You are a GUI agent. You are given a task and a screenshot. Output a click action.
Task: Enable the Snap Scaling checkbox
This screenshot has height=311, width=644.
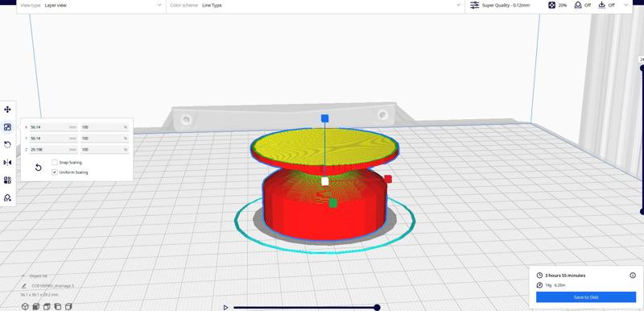(x=54, y=162)
